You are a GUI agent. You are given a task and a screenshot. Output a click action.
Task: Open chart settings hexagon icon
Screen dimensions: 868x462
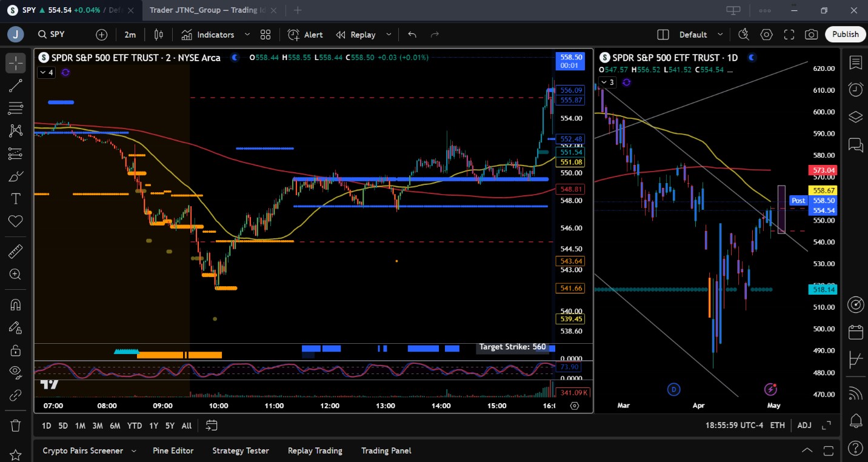pyautogui.click(x=767, y=35)
